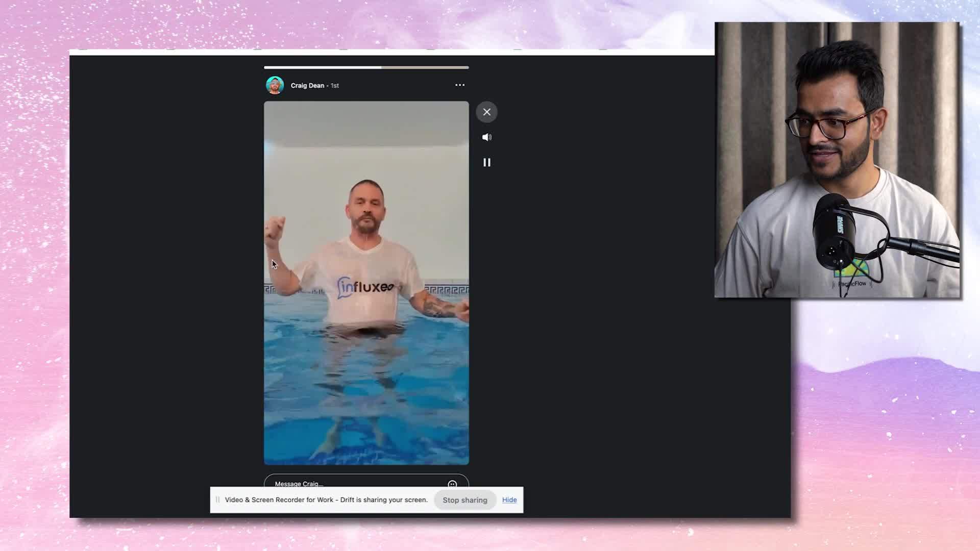
Task: Click Craig Dean's profile avatar
Action: pos(275,85)
